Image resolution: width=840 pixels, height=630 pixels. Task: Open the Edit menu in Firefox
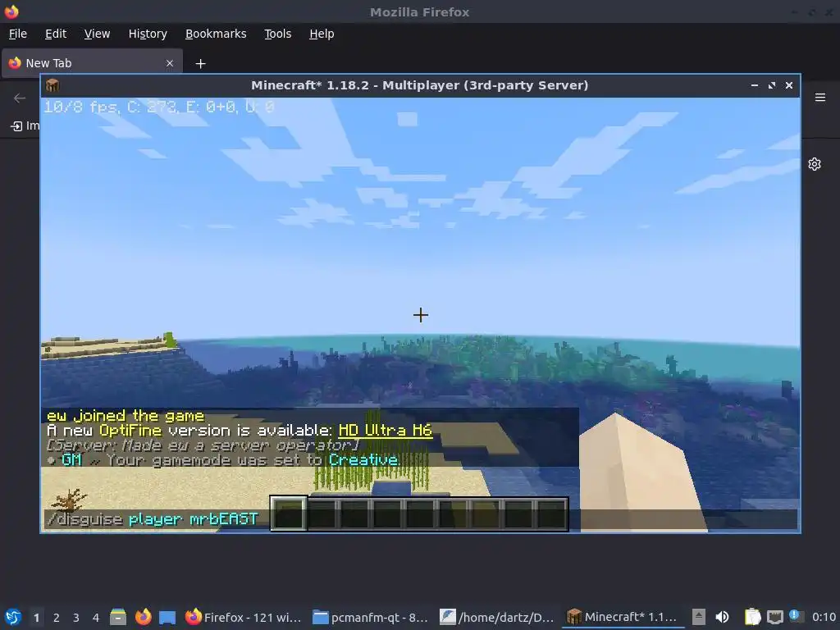tap(56, 34)
